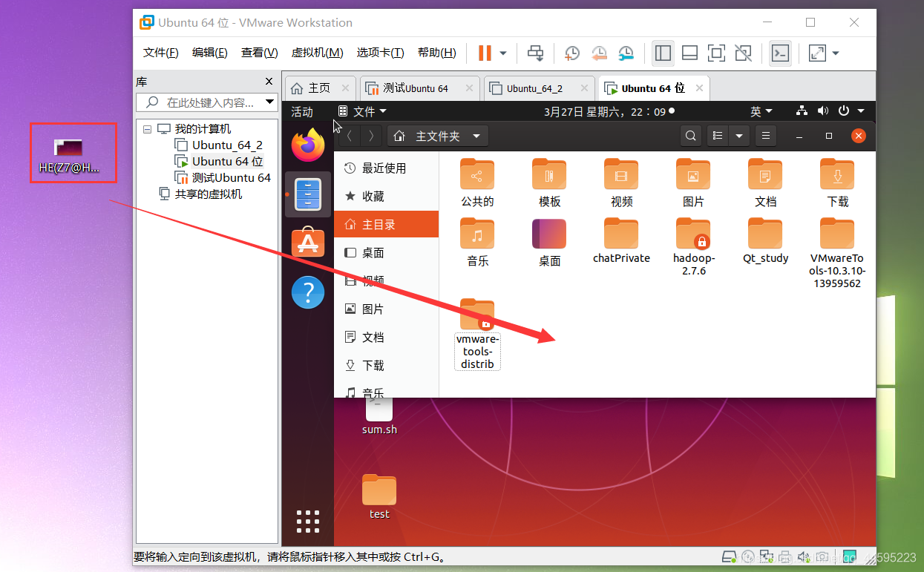Click the Send Ctrl+Alt+Del toolbar icon
924x572 pixels.
pos(535,53)
